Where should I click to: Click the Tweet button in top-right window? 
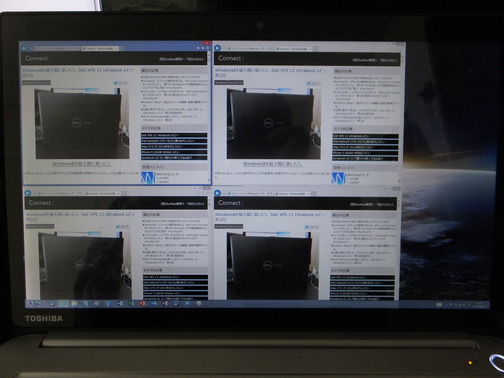(313, 83)
